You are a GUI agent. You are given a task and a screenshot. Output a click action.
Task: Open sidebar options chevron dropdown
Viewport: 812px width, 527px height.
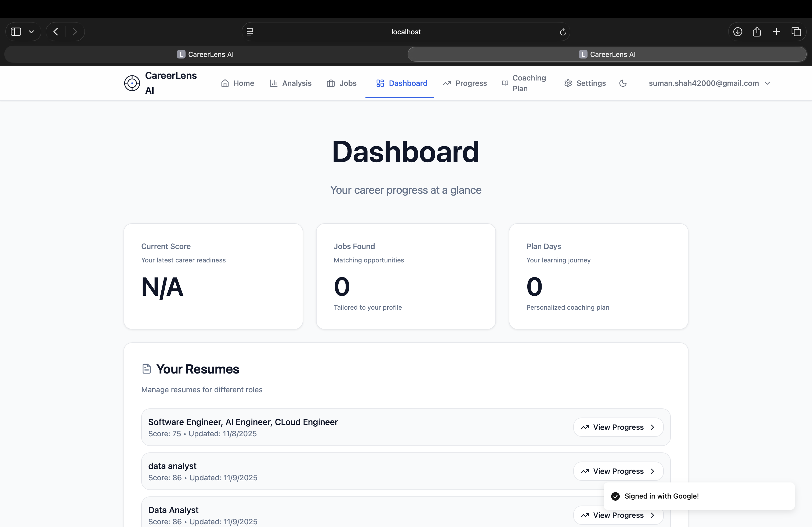tap(31, 32)
